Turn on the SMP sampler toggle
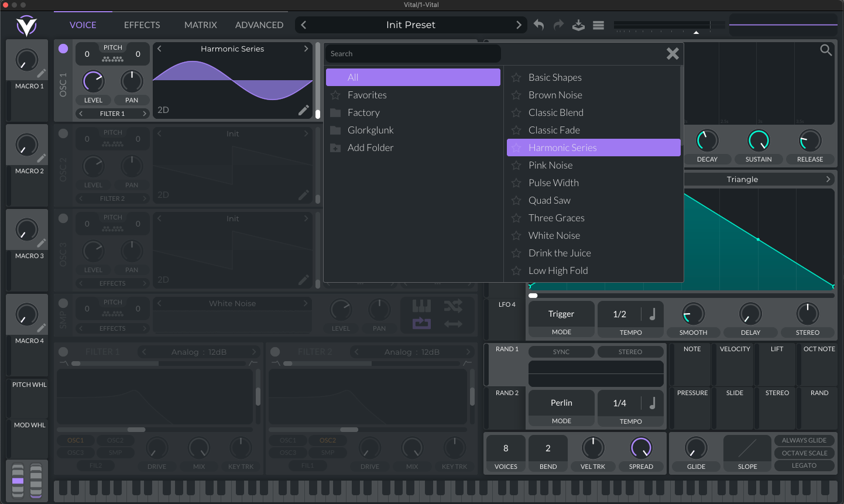 coord(63,303)
